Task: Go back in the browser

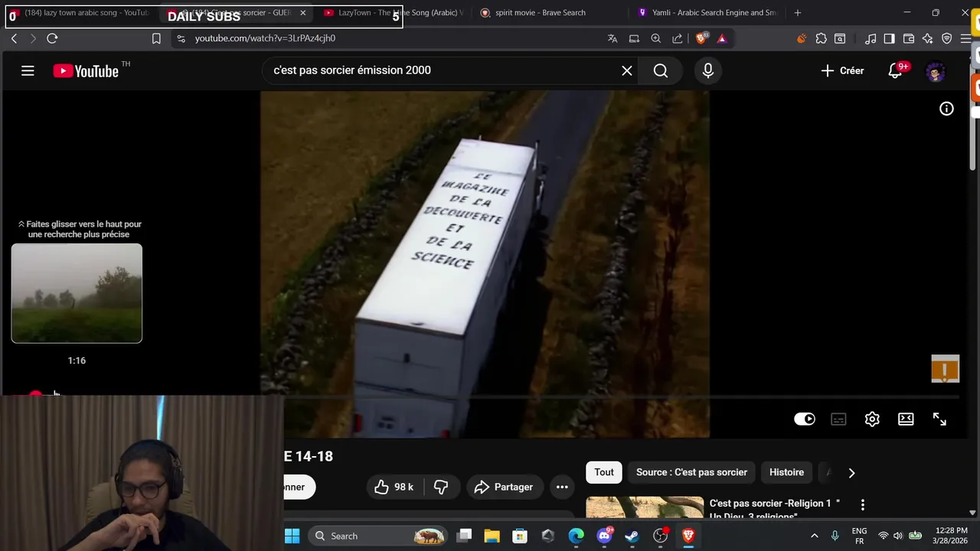Action: click(14, 38)
